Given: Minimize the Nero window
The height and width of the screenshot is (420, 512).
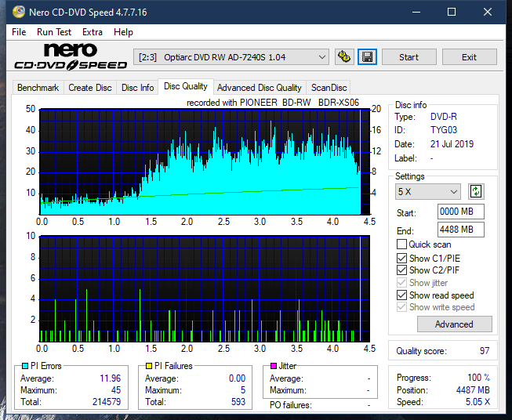Looking at the screenshot, I should pos(416,12).
